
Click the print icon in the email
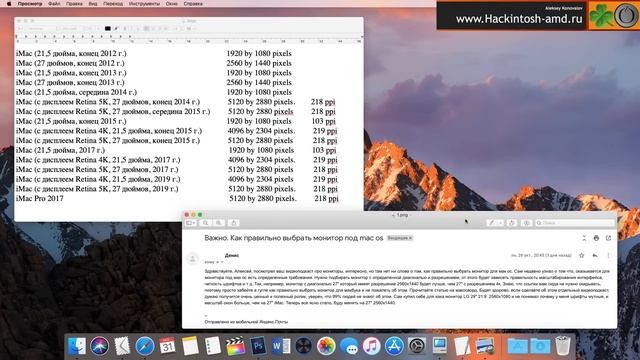coord(596,238)
